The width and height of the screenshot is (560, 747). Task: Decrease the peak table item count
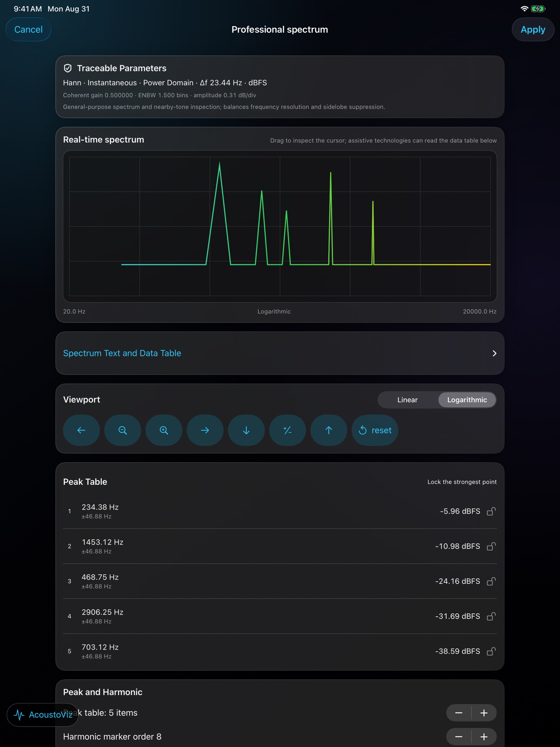point(459,713)
